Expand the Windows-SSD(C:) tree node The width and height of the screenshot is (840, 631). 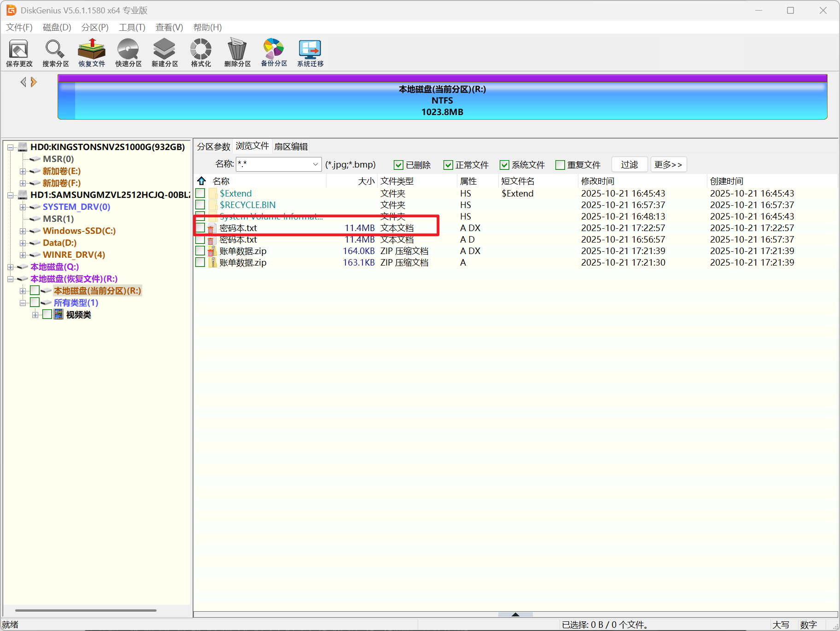click(23, 231)
